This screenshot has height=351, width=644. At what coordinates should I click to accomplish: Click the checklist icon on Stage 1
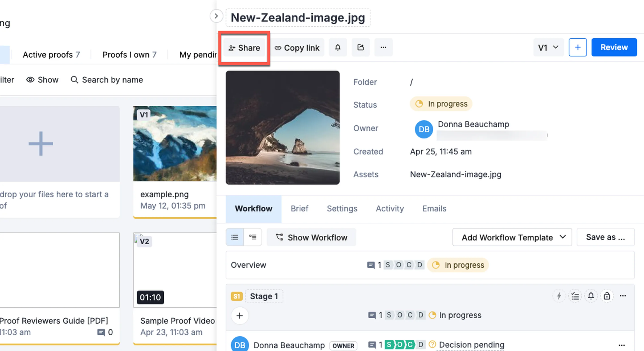[x=575, y=296]
